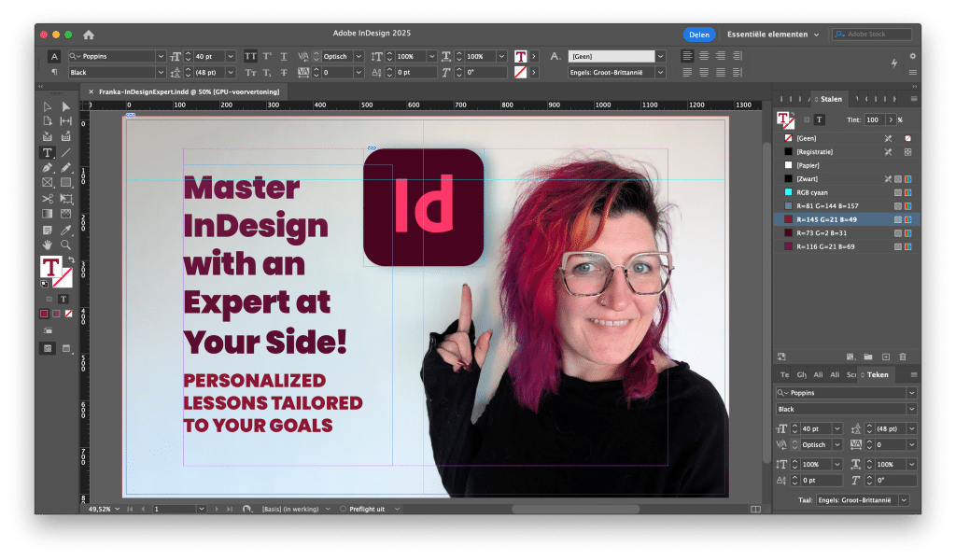This screenshot has height=560, width=956.
Task: Switch to the Te panel tab
Action: click(784, 375)
